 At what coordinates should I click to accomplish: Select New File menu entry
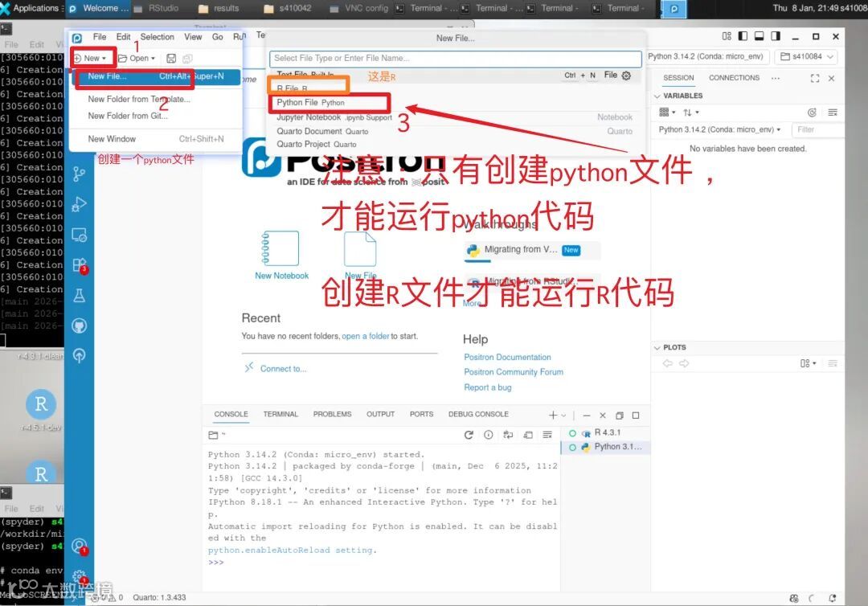(156, 76)
